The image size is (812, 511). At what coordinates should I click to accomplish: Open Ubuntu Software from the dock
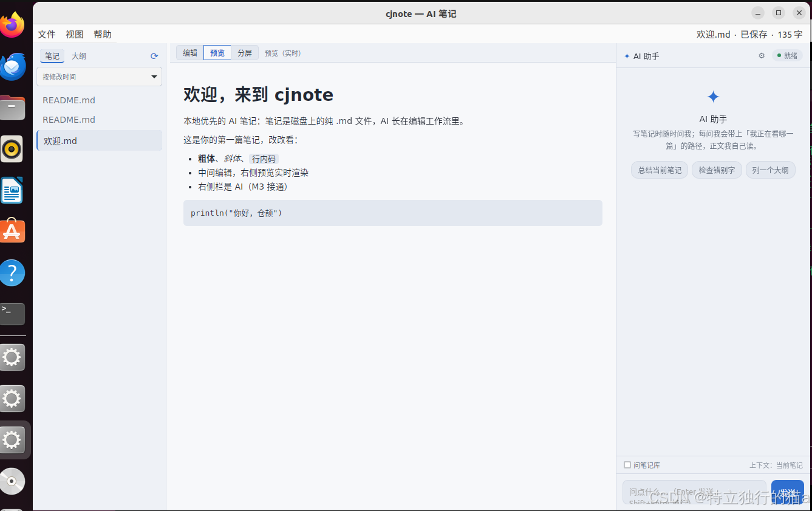coord(12,231)
